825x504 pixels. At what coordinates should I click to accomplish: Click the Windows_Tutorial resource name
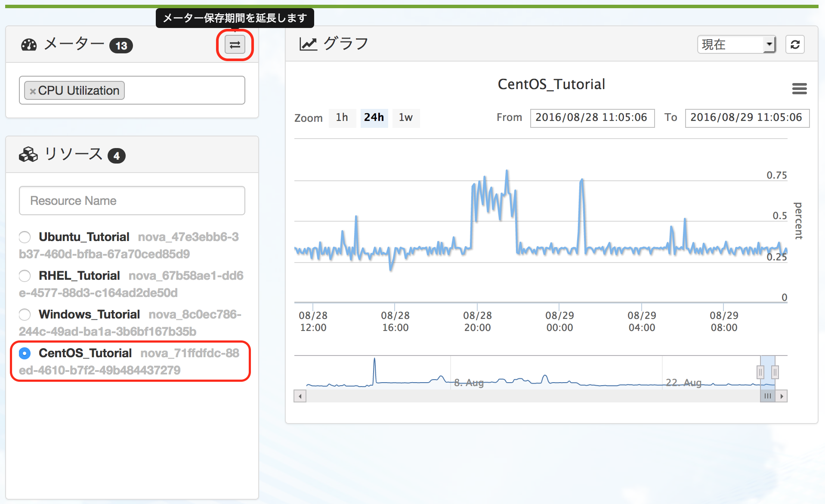89,315
